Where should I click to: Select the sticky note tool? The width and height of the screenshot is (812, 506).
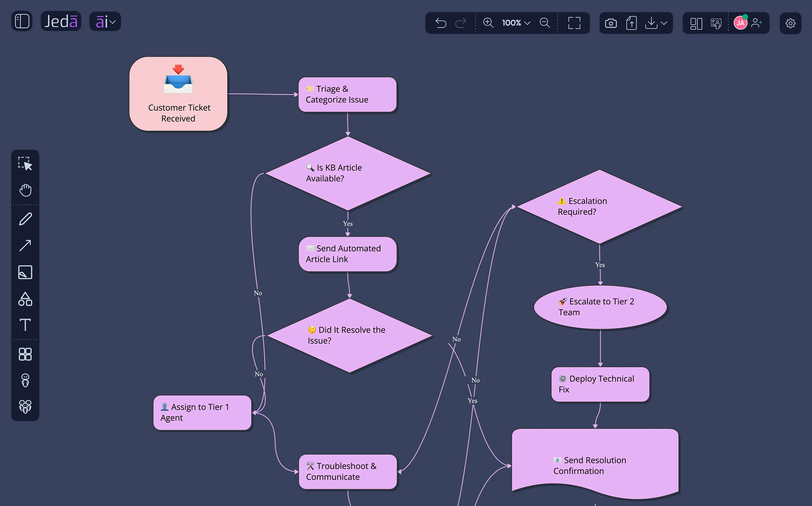coord(25,272)
